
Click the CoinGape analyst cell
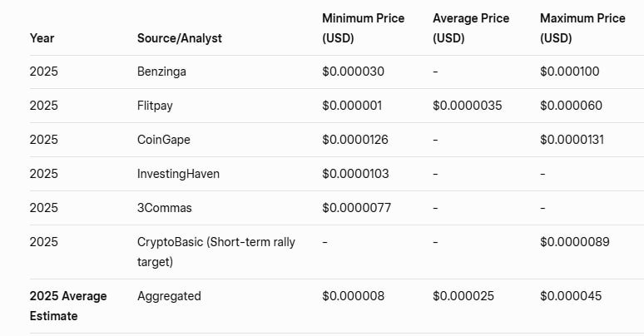(163, 140)
